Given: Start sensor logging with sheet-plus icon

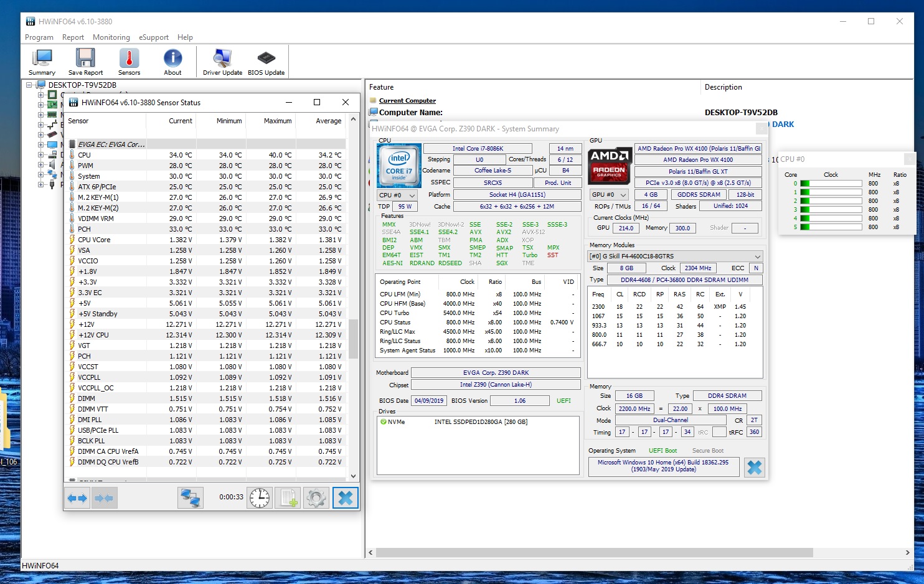Looking at the screenshot, I should coord(288,498).
